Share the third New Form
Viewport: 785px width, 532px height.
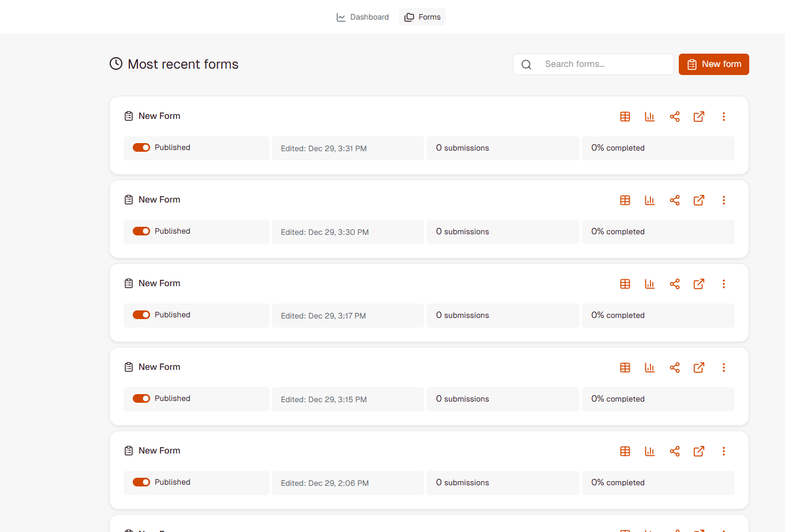pyautogui.click(x=675, y=284)
